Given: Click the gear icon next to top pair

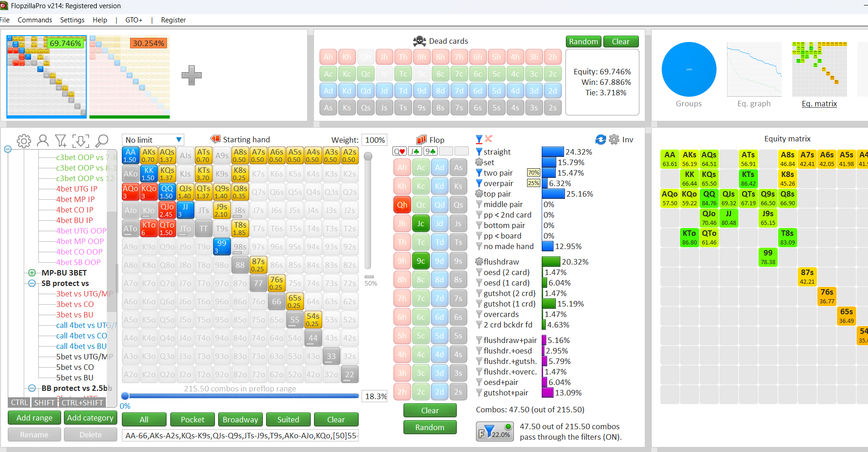Looking at the screenshot, I should (479, 194).
